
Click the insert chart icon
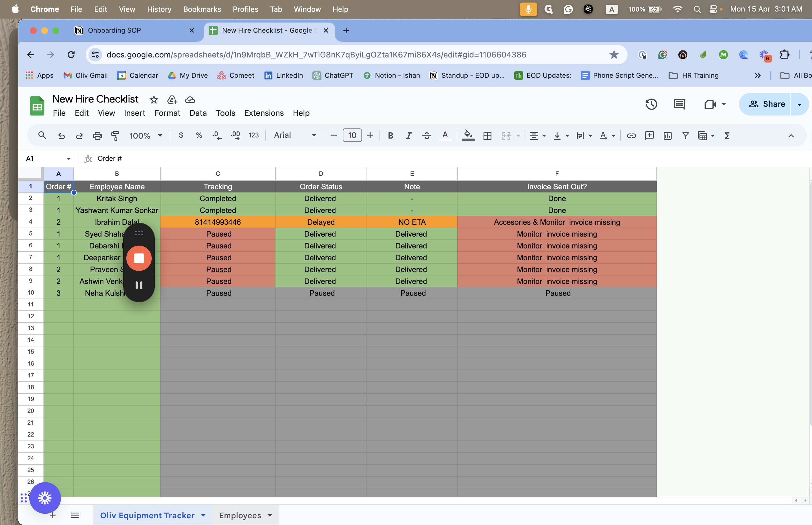point(667,136)
